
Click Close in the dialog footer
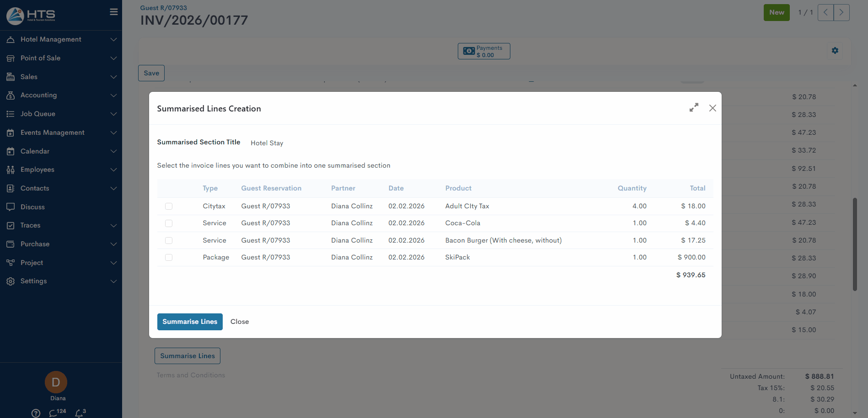[x=240, y=322]
